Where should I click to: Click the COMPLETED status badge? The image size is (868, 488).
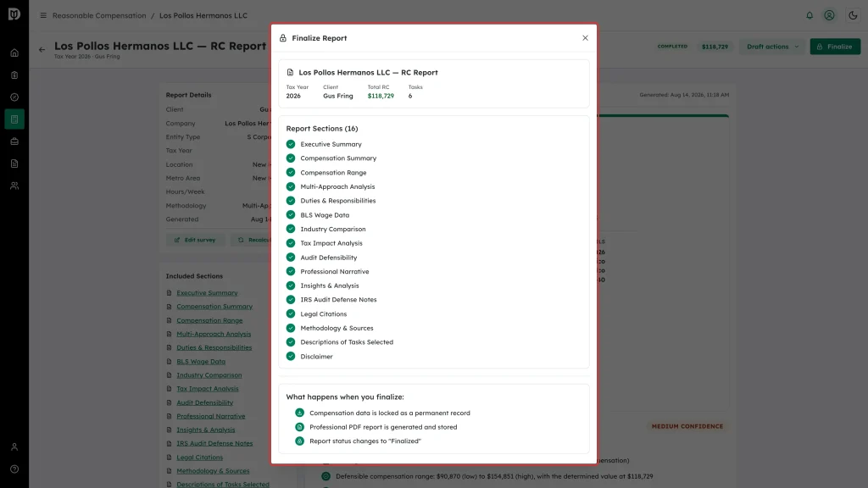(672, 47)
